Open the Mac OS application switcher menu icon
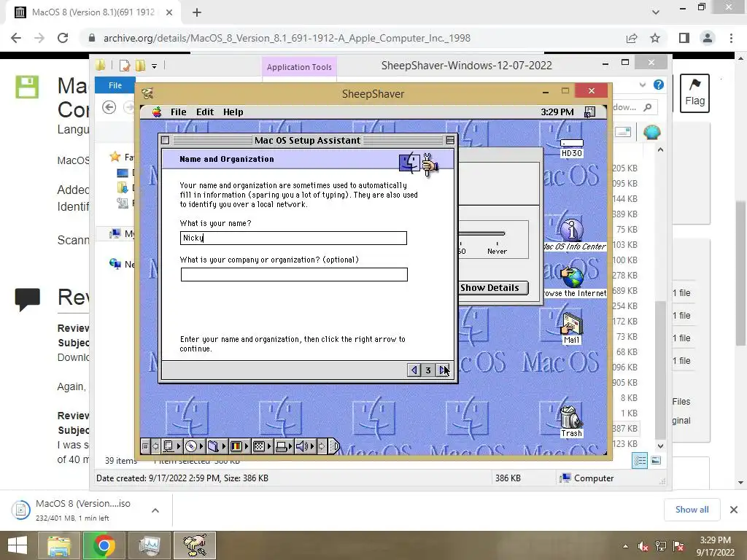747x560 pixels. click(x=589, y=112)
